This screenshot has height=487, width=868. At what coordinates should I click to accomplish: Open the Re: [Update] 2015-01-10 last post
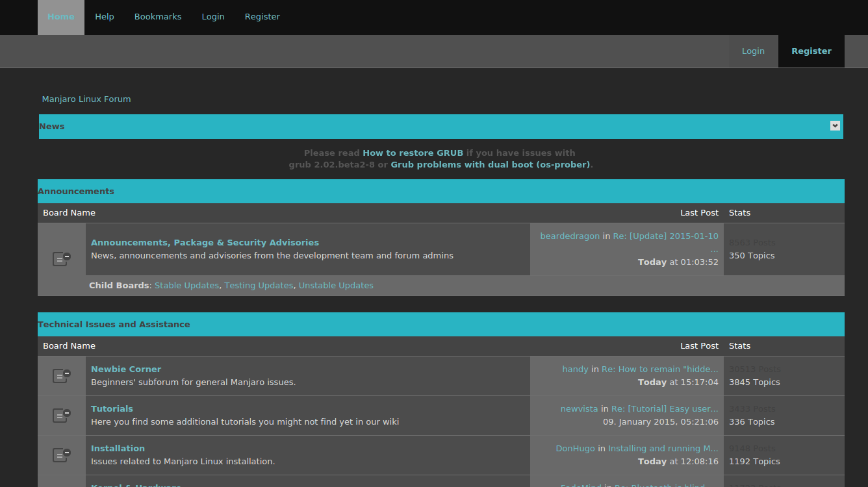(x=665, y=236)
